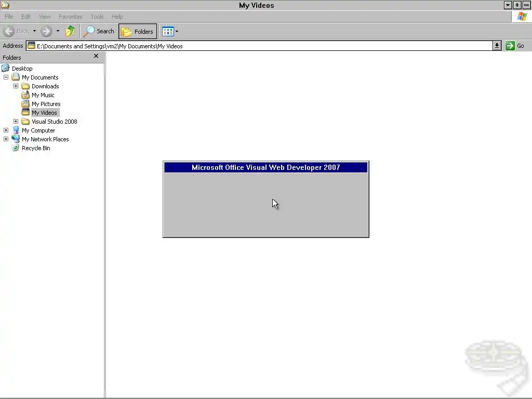Close the Folders pane
Screen dimensions: 532x399
96,56
